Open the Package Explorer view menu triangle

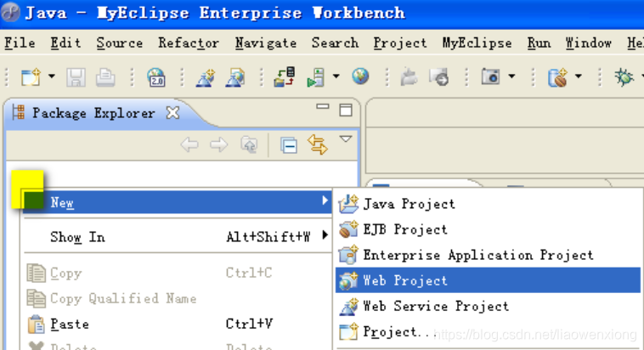point(346,139)
